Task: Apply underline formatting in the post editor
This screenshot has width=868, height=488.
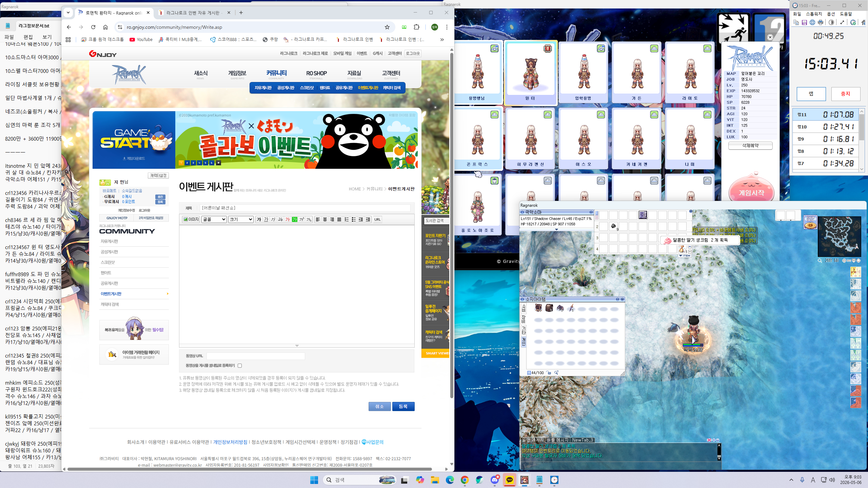Action: [x=266, y=220]
